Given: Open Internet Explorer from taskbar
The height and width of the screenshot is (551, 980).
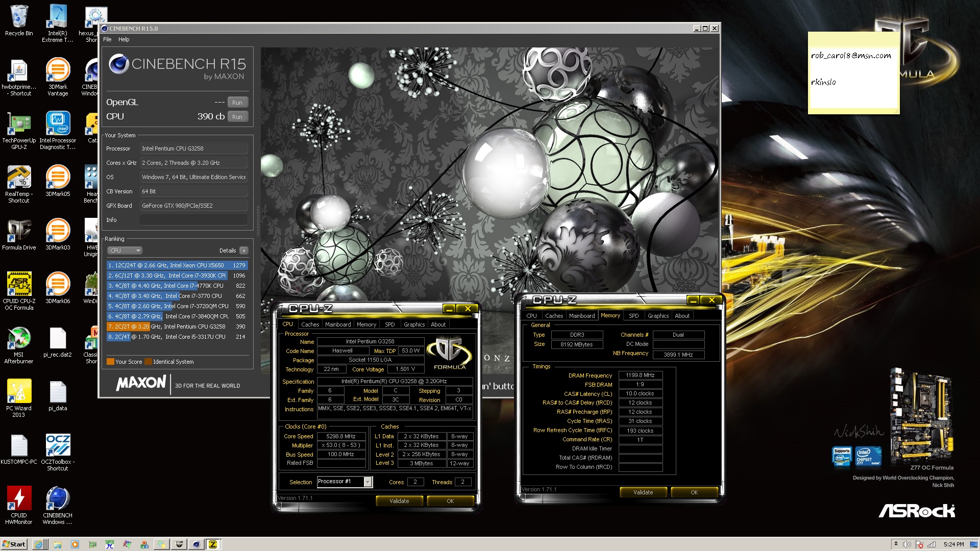Looking at the screenshot, I should tap(39, 544).
